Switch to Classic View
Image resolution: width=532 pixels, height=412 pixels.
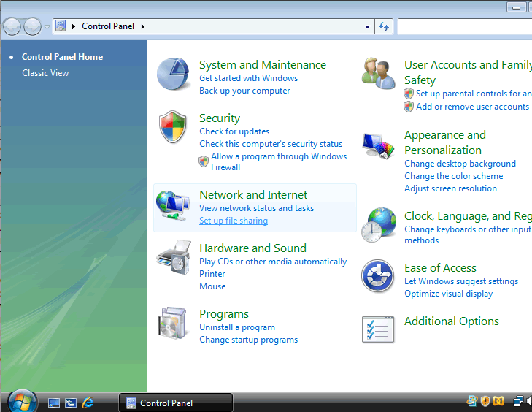[45, 73]
